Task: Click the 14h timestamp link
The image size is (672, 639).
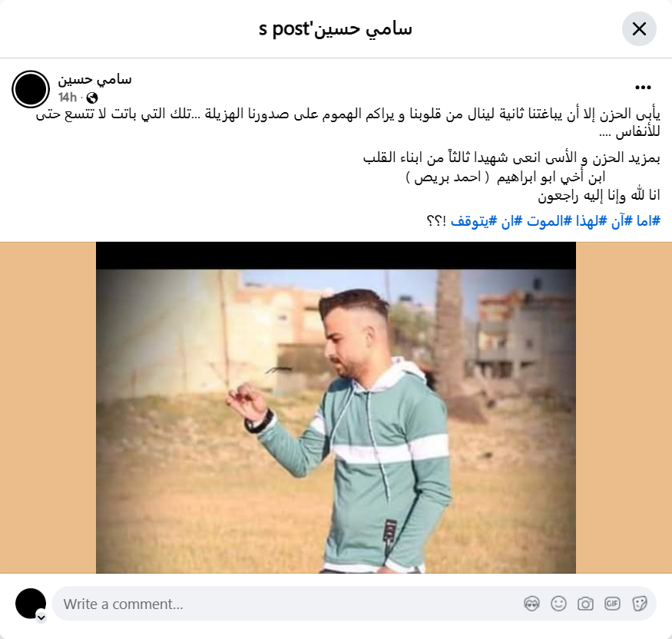Action: click(68, 98)
